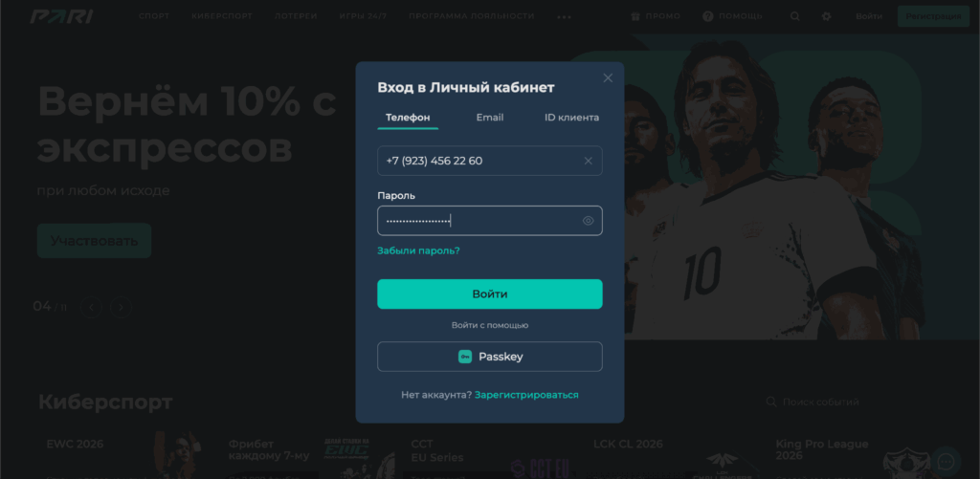Expand the three-dots more menu in header
This screenshot has height=479, width=980.
(564, 17)
